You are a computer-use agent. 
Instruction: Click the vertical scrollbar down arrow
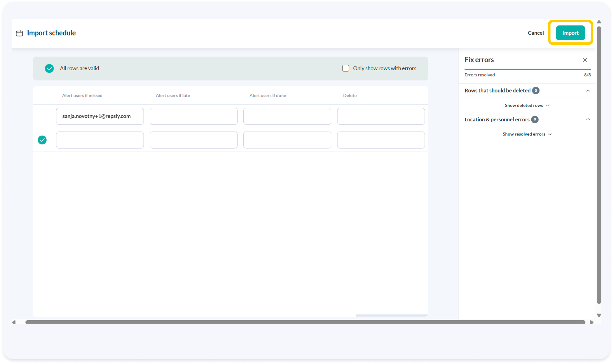point(599,315)
